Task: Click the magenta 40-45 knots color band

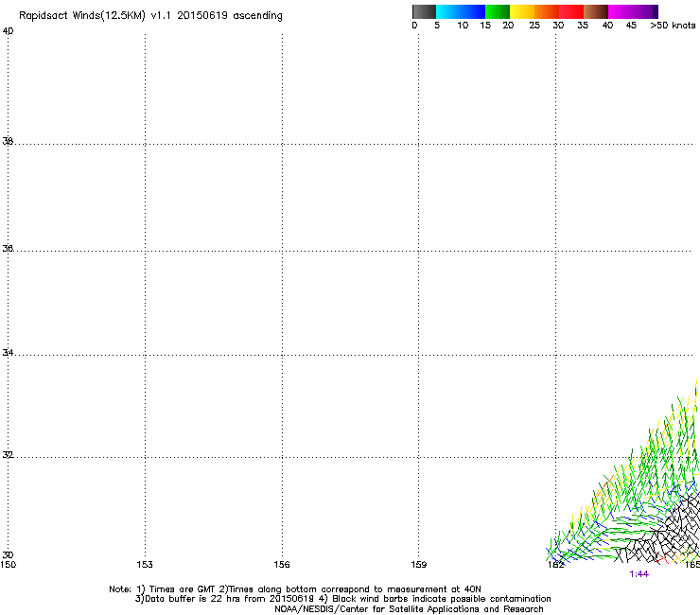Action: click(621, 11)
